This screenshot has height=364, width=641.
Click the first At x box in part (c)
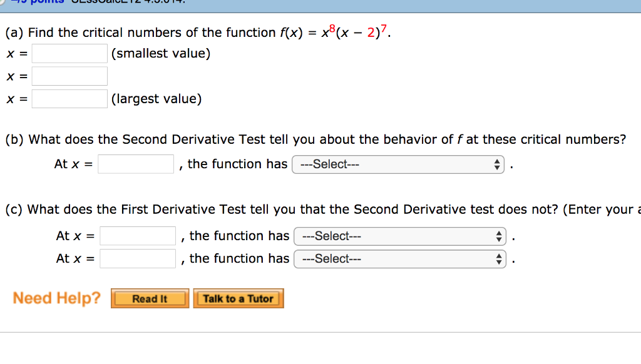pos(137,236)
